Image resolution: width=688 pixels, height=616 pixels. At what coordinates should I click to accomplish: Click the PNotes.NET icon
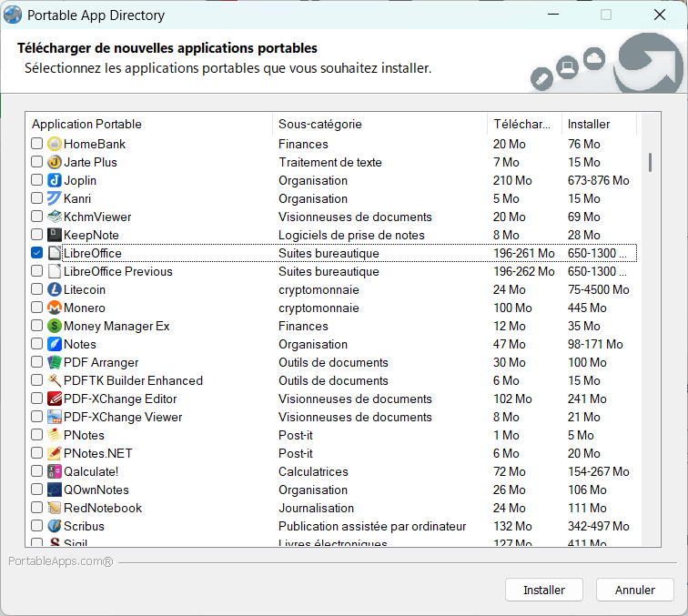point(55,453)
